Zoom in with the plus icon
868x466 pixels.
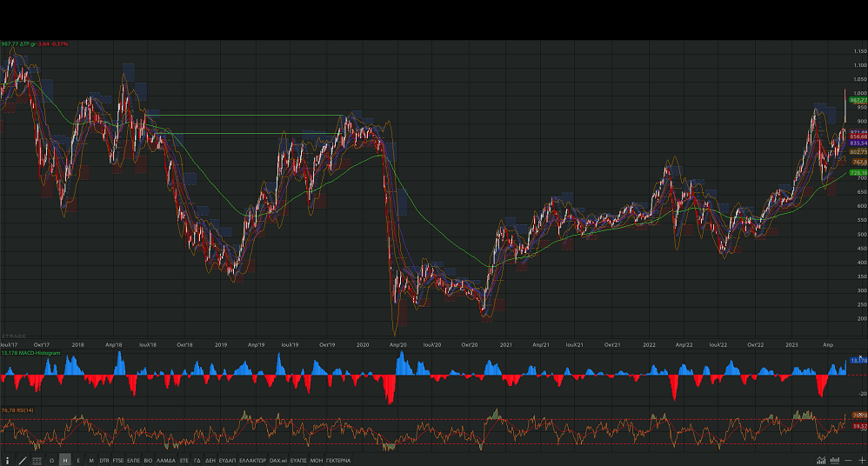(x=862, y=461)
